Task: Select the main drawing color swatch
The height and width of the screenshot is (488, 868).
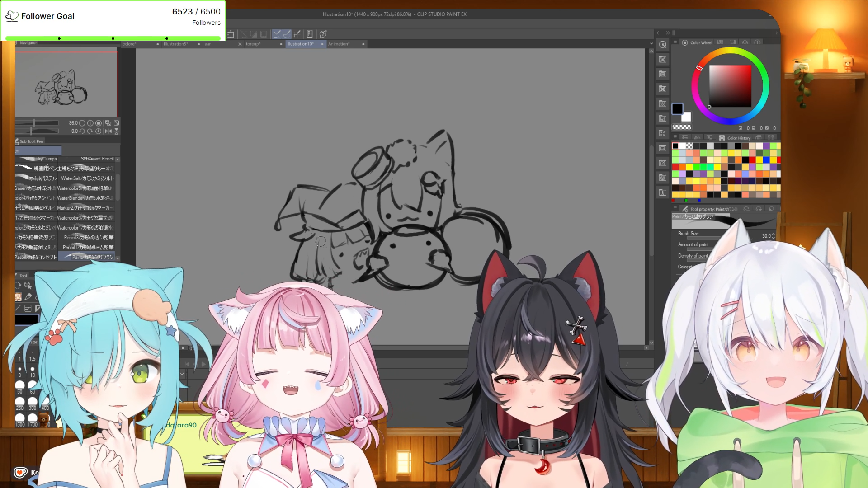Action: (677, 109)
